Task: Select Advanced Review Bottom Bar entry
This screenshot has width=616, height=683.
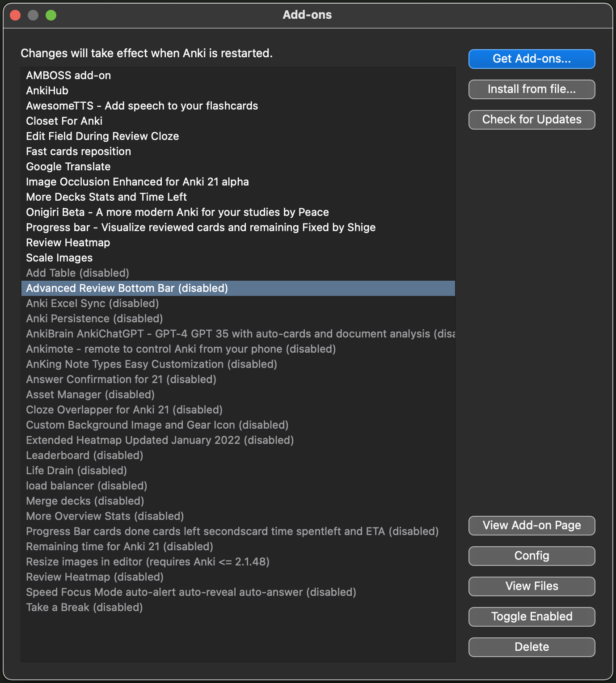Action: point(127,288)
